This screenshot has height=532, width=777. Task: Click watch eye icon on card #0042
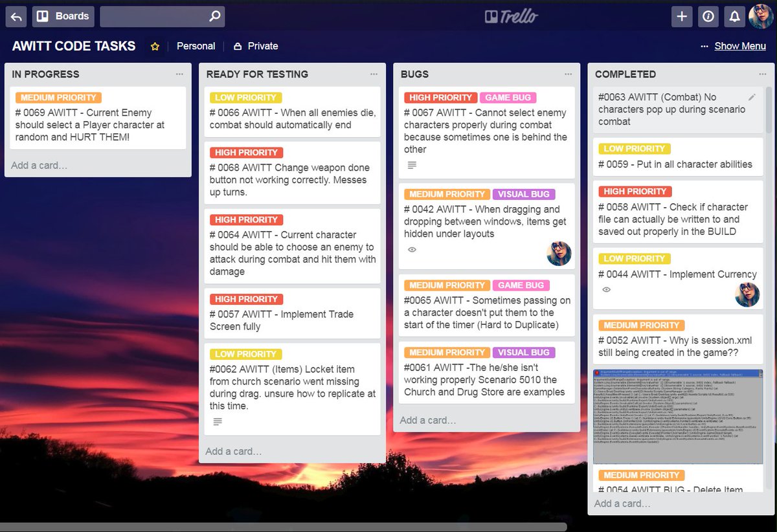[x=412, y=249]
